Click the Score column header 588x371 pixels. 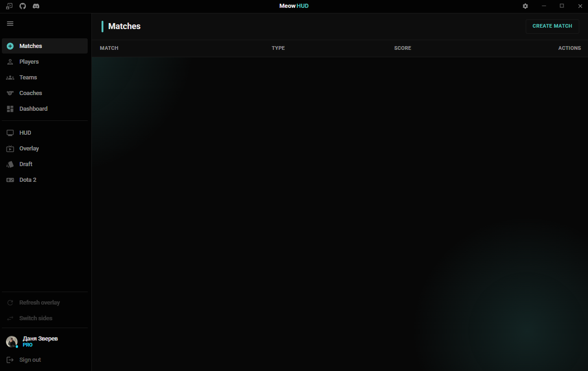pos(402,48)
